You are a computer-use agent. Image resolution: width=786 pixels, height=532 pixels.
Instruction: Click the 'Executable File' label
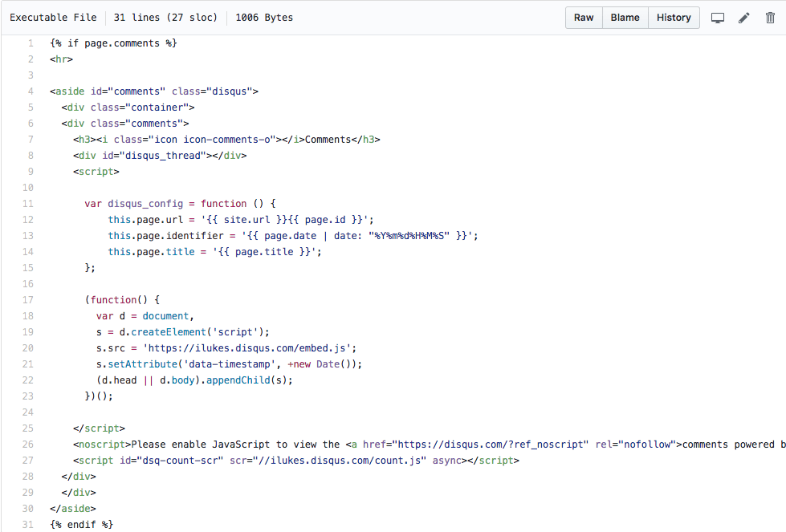(53, 18)
